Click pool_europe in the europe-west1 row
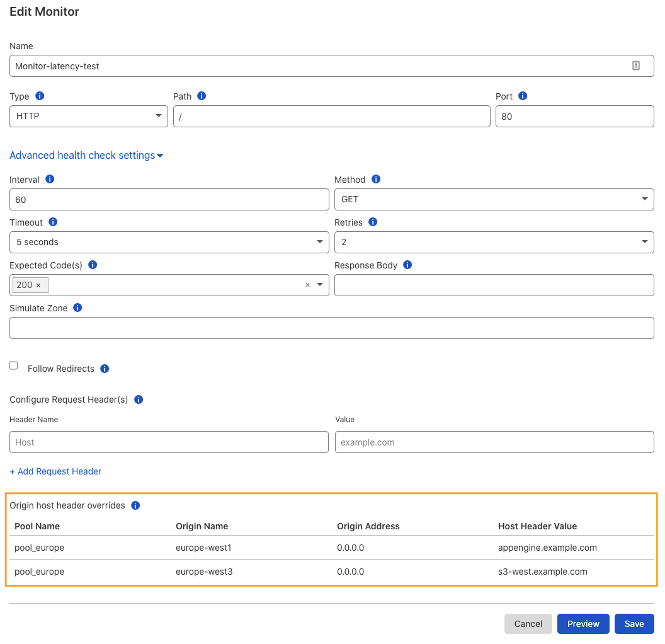 pyautogui.click(x=40, y=548)
